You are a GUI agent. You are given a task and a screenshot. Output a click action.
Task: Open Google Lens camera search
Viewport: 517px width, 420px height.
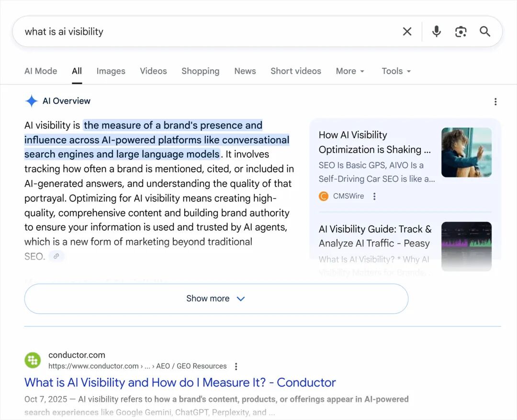[x=461, y=31]
